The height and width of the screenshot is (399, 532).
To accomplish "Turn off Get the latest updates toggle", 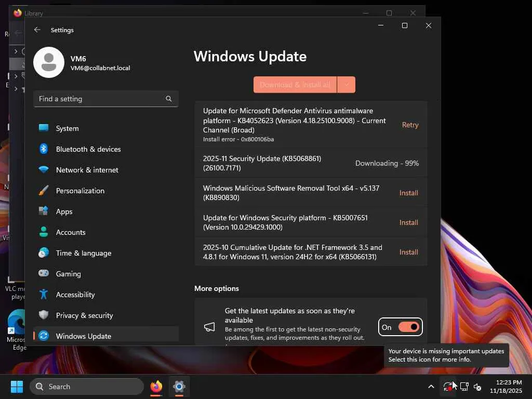I will pyautogui.click(x=409, y=327).
